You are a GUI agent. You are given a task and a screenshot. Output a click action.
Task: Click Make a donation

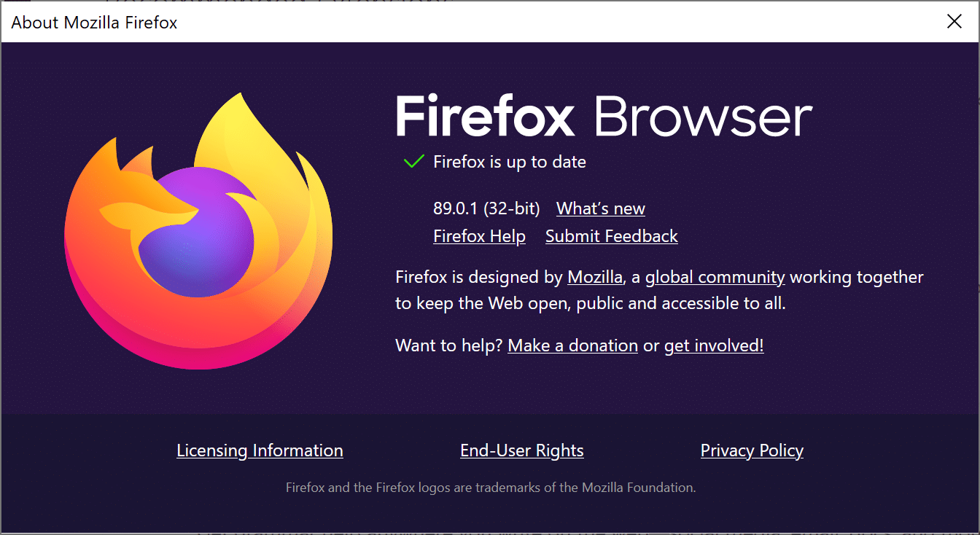tap(572, 345)
